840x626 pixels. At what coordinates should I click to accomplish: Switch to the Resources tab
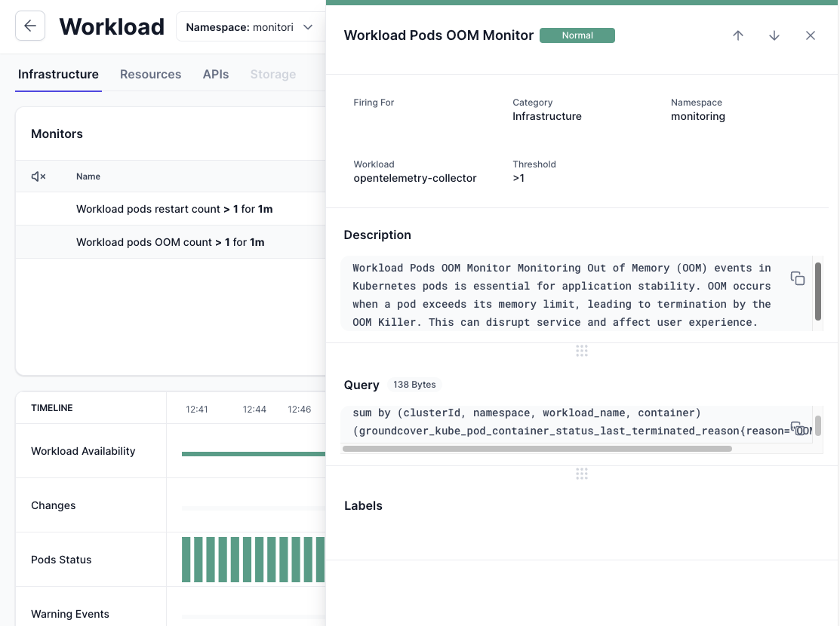pos(150,75)
